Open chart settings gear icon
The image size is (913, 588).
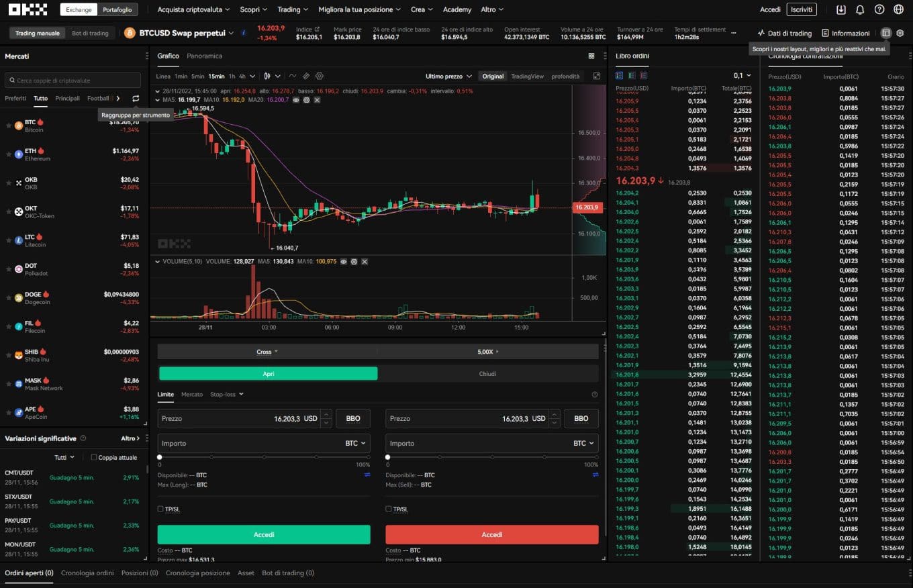320,76
